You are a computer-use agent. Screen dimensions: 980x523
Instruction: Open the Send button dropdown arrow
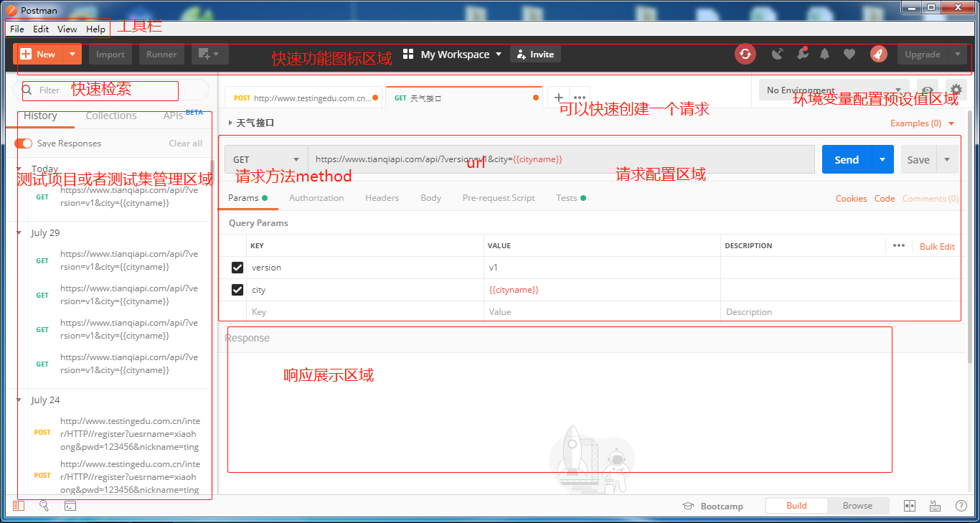pos(882,159)
